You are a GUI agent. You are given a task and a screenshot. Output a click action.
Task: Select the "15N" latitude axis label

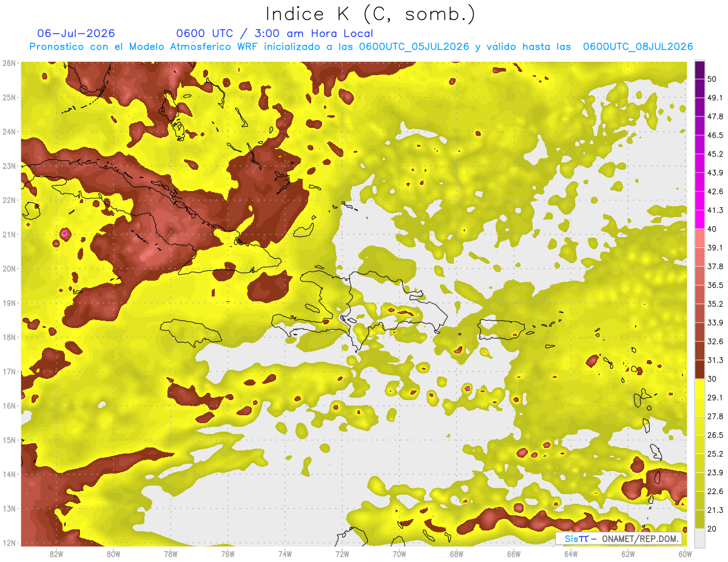9,440
